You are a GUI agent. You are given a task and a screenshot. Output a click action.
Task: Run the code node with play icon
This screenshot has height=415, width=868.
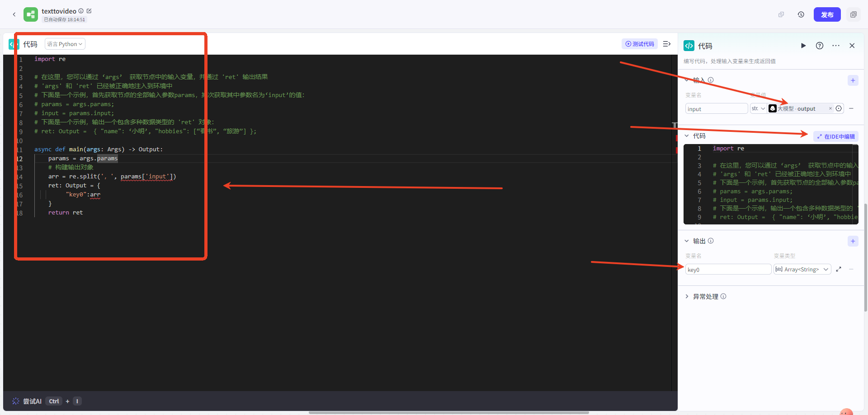click(x=803, y=46)
